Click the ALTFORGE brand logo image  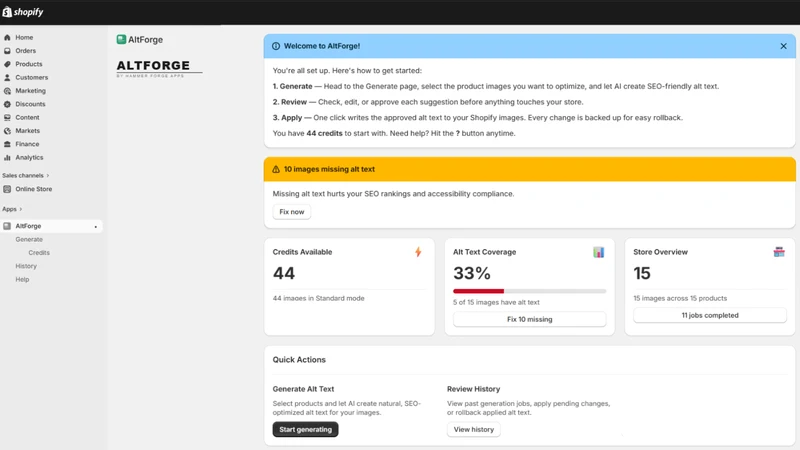tap(159, 68)
